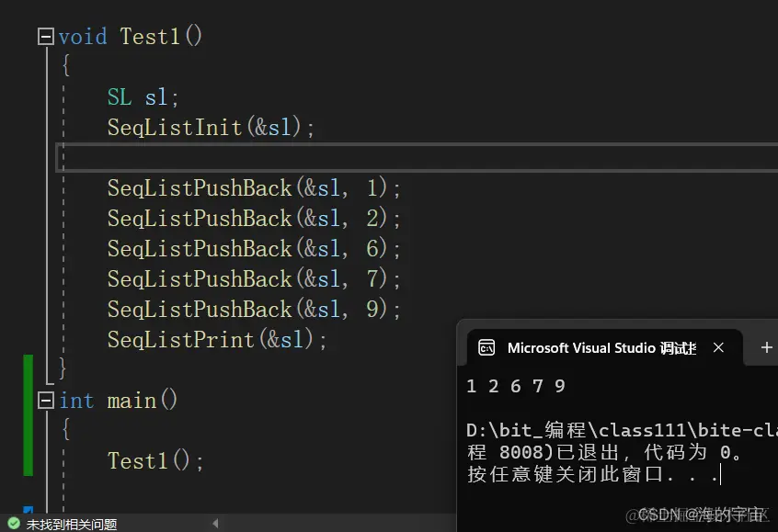Click the 'Test1' function name in its declaration

(x=149, y=36)
